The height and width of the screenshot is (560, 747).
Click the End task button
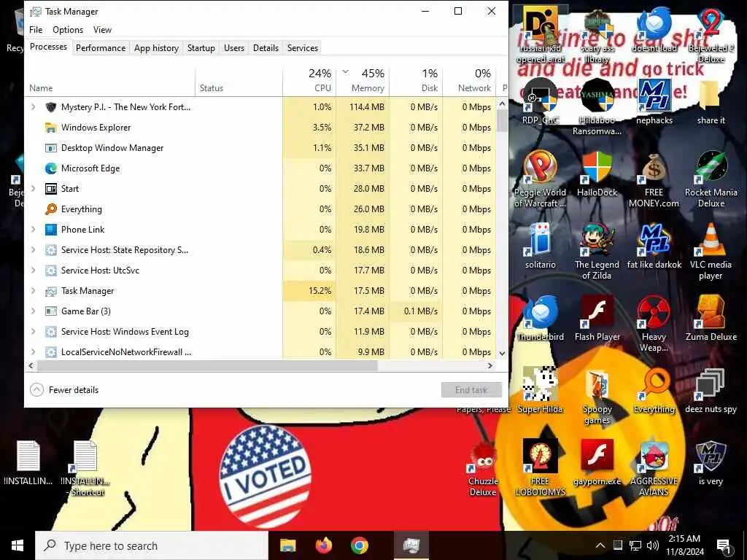(471, 390)
